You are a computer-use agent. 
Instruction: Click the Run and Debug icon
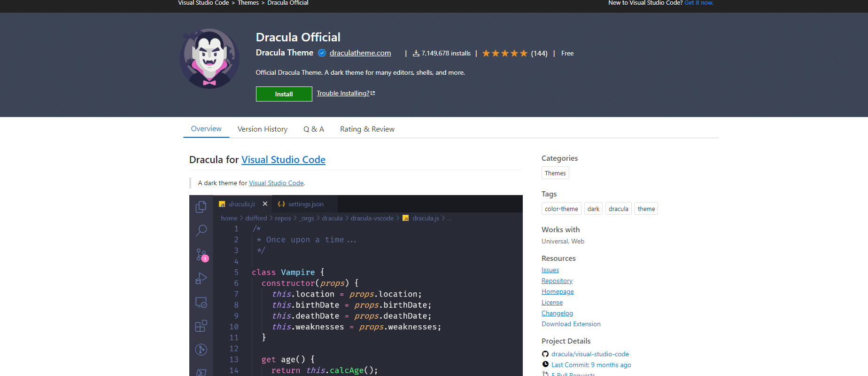click(201, 279)
